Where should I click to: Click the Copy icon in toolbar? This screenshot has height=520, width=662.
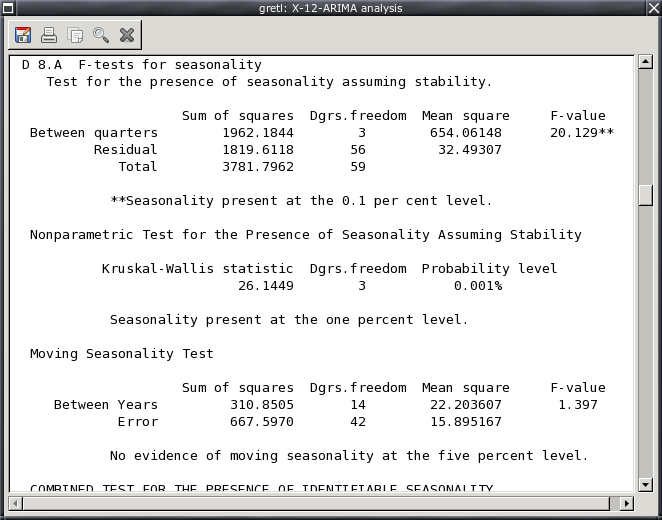pos(75,35)
